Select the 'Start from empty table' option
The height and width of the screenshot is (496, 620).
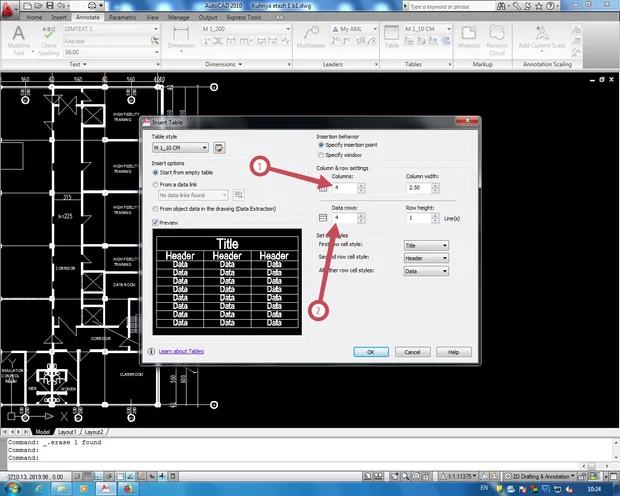(x=156, y=172)
